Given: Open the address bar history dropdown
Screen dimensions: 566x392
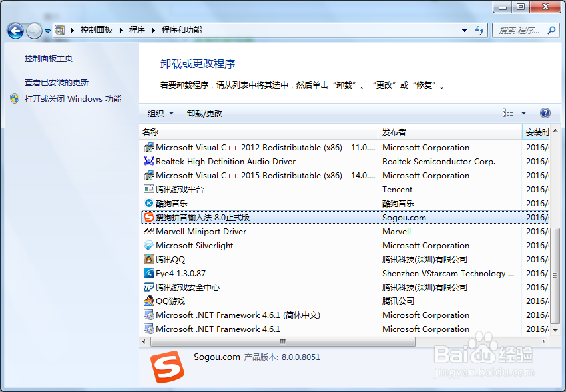Looking at the screenshot, I should (464, 31).
